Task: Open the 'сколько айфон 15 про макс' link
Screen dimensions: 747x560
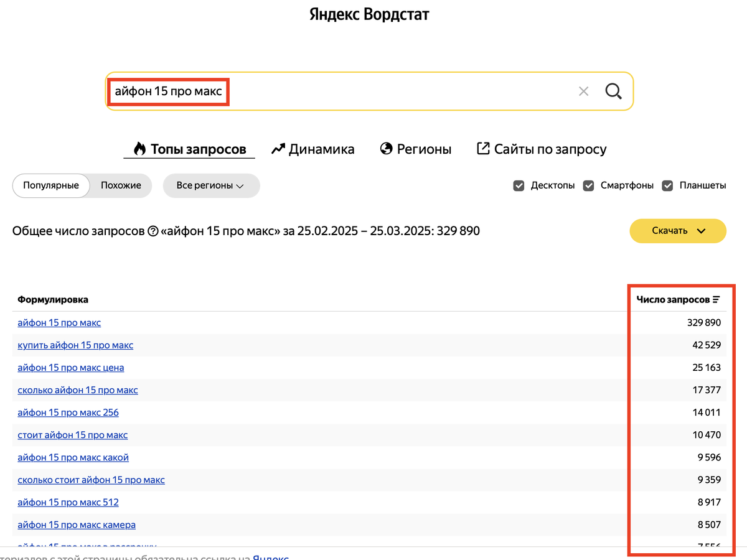Action: (78, 390)
